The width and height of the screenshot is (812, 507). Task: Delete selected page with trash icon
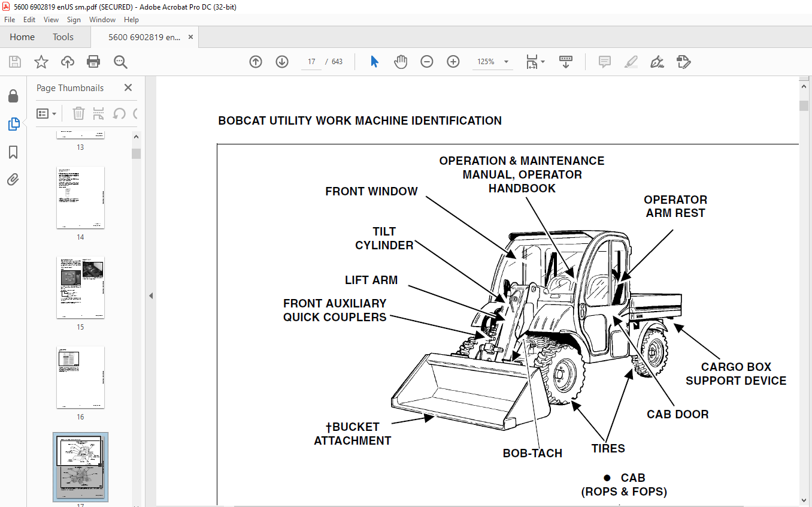click(x=78, y=113)
